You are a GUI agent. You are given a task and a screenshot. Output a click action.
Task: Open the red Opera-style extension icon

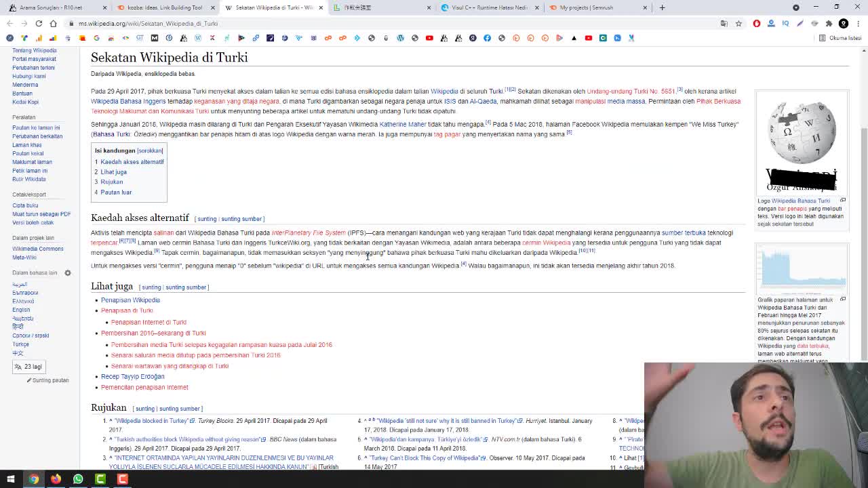[757, 23]
